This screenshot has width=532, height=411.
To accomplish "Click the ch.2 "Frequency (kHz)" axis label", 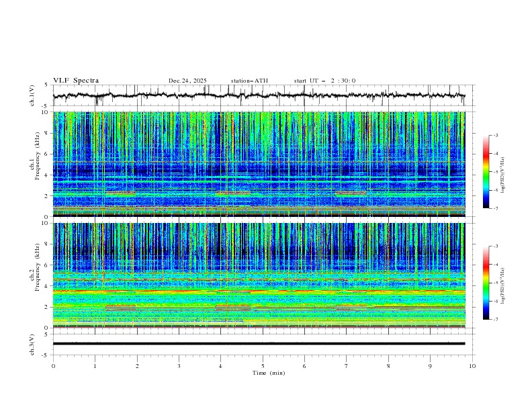I will (x=38, y=267).
